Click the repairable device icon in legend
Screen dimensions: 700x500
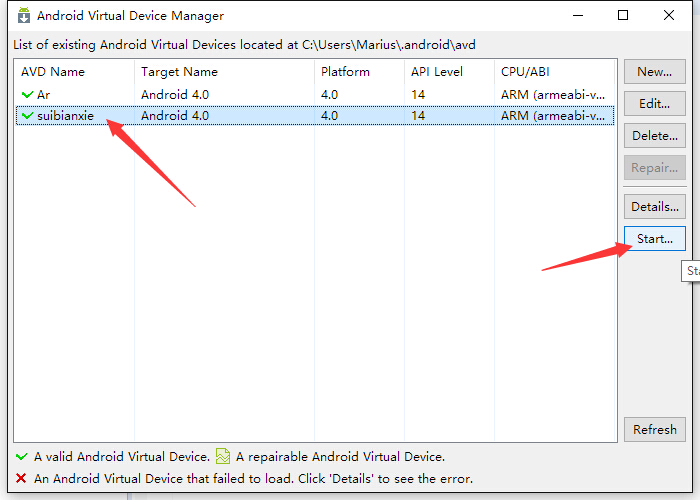pyautogui.click(x=223, y=457)
